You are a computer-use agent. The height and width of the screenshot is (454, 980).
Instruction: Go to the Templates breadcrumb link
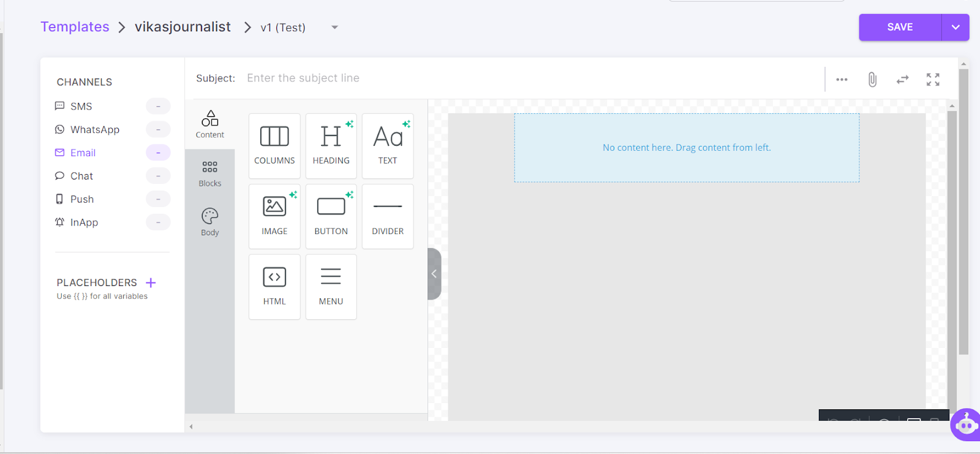click(75, 27)
